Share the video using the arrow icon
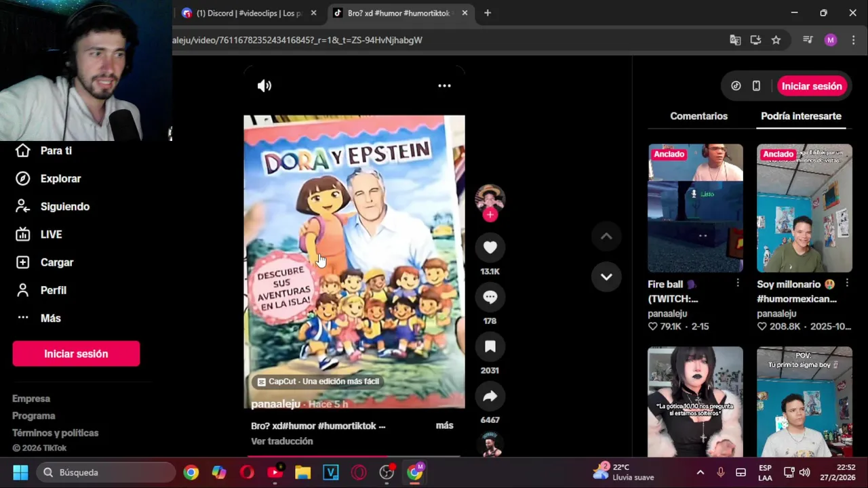This screenshot has height=488, width=868. tap(490, 396)
